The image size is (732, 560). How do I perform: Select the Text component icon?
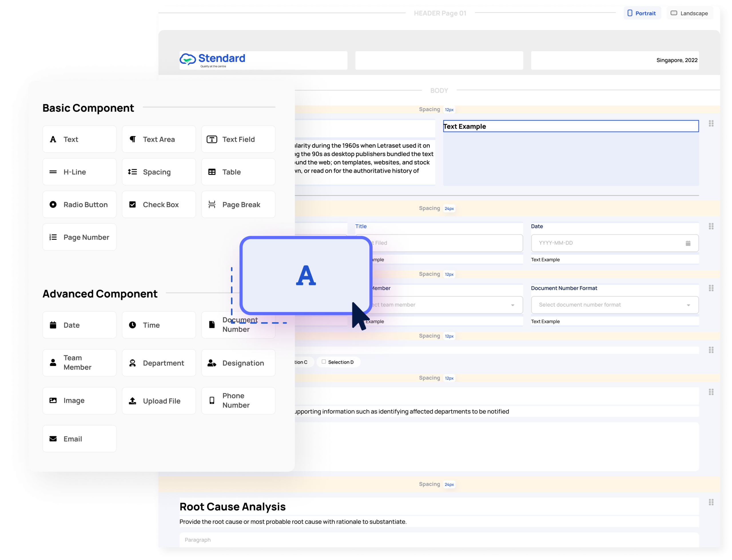(53, 139)
